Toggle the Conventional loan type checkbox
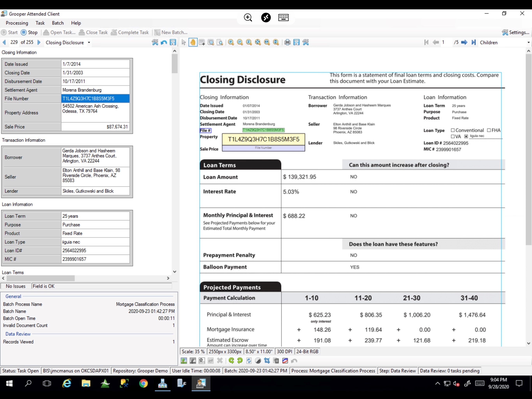 453,130
